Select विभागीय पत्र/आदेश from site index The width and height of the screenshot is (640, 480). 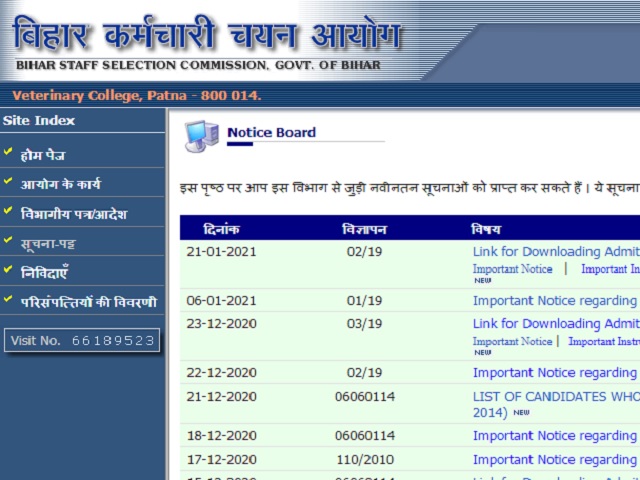pyautogui.click(x=74, y=214)
